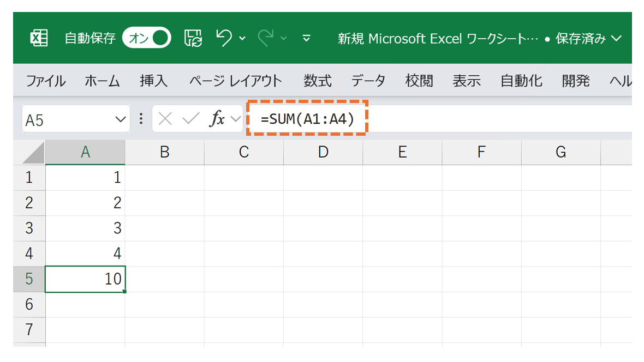Image resolution: width=644 pixels, height=362 pixels.
Task: Select row 6 header
Action: click(x=29, y=305)
